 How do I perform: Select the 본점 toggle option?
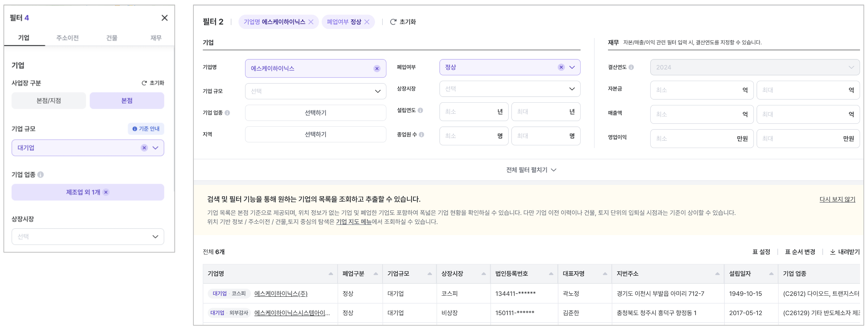[x=127, y=101]
